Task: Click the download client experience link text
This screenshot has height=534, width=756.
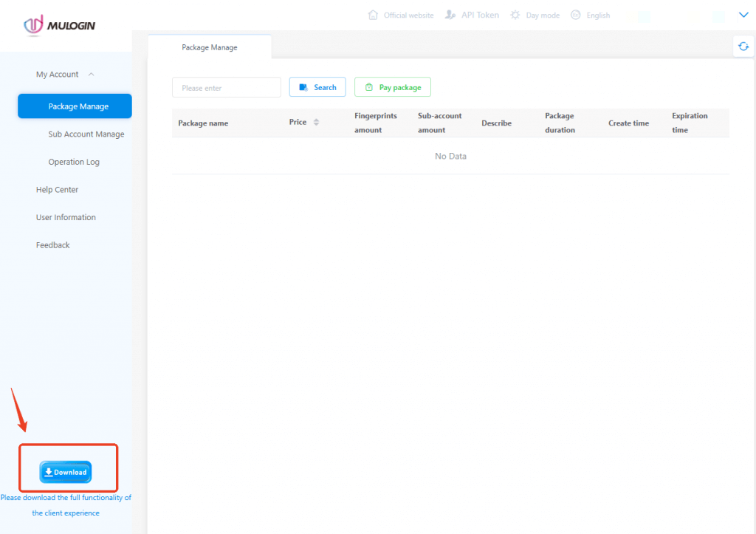Action: pyautogui.click(x=66, y=505)
